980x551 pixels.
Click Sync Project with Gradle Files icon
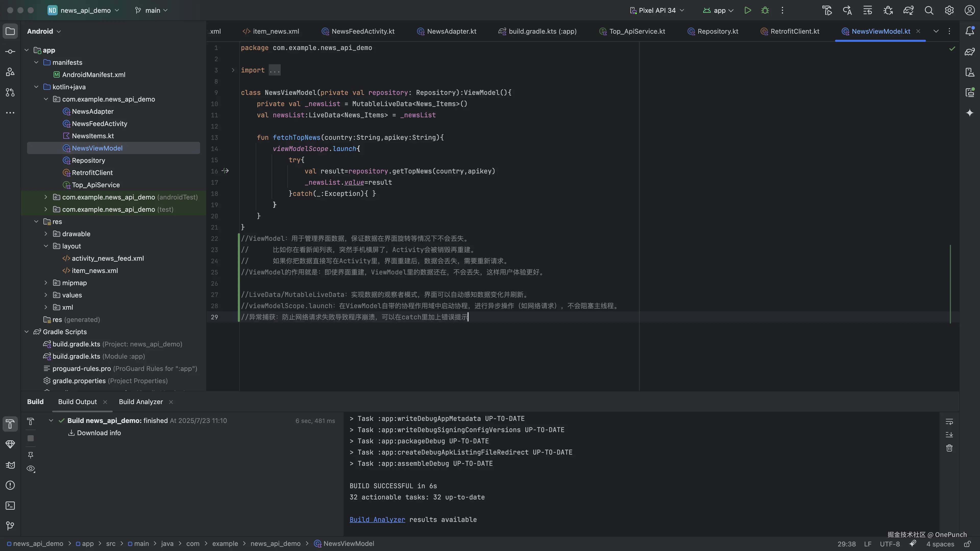click(909, 10)
